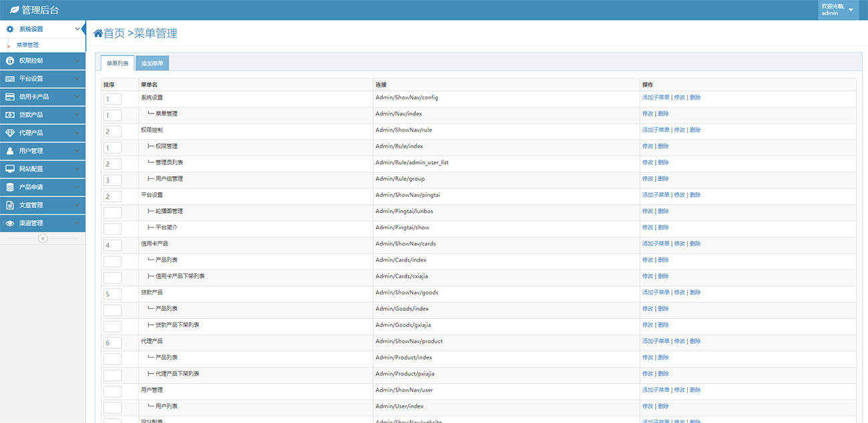868x423 pixels.
Task: Click 添加子菜单 in the 平台设置 row
Action: tap(656, 195)
